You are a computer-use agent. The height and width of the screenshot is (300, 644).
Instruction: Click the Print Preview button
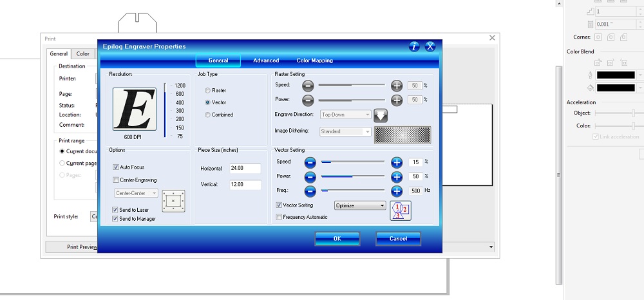(x=72, y=247)
